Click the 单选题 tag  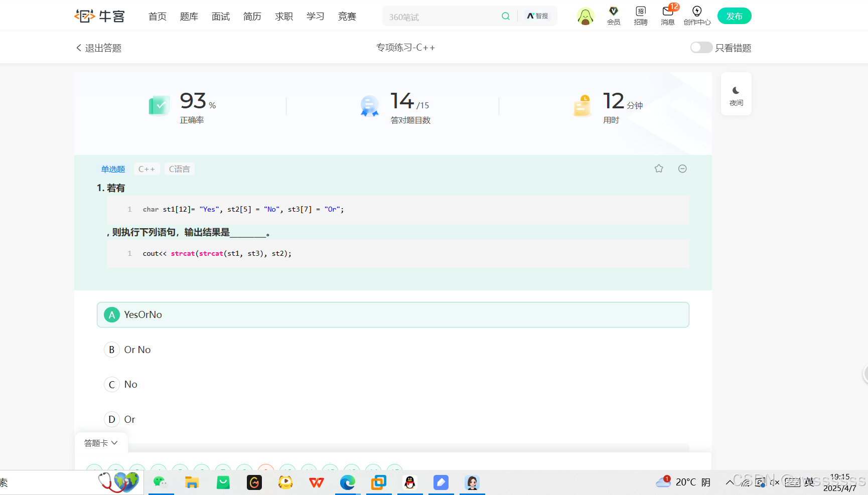(113, 169)
